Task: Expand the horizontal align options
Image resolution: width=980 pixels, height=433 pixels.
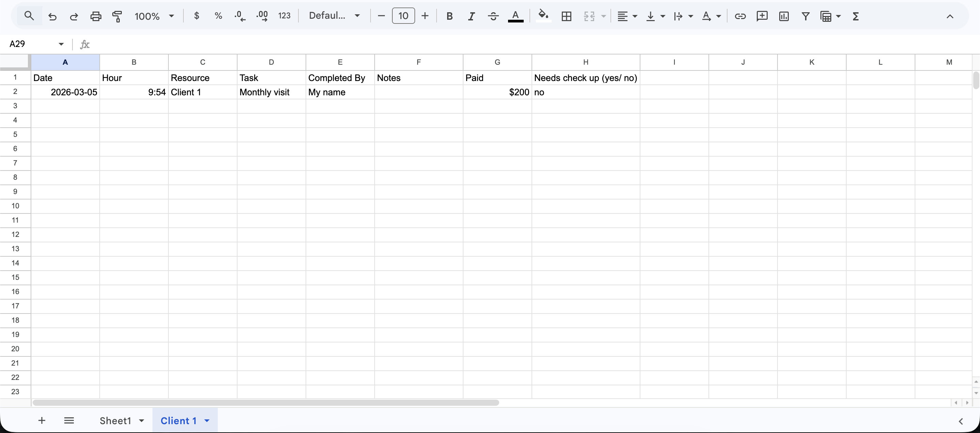Action: click(635, 16)
